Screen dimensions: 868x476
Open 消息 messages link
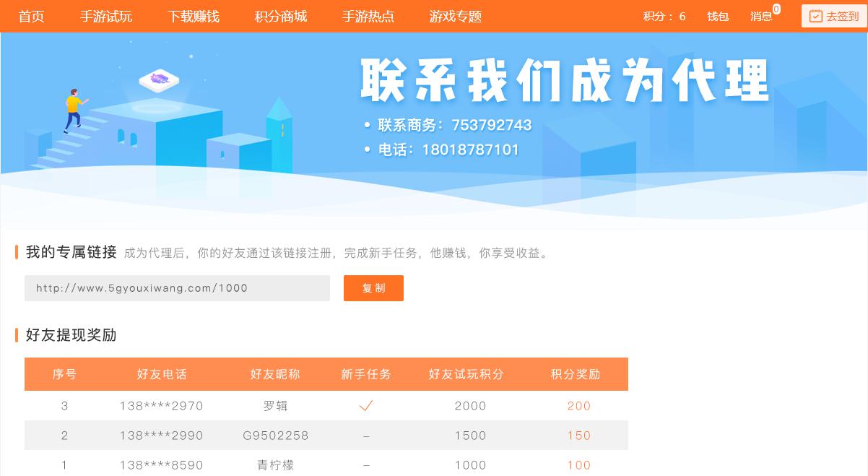point(761,16)
